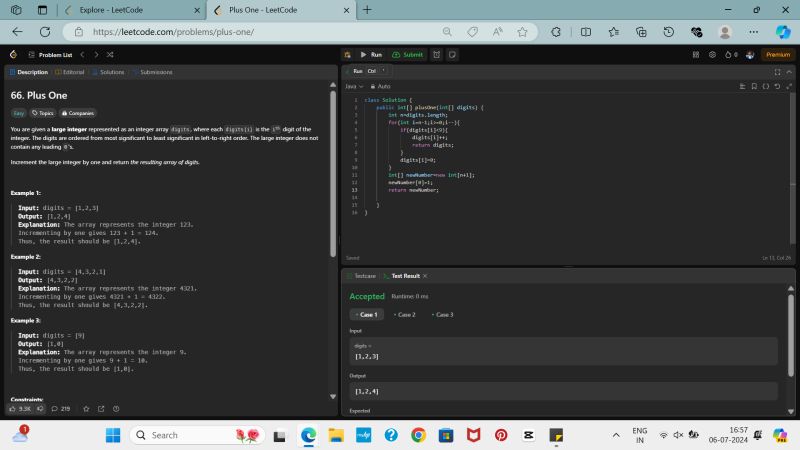
Task: Switch to the Submissions tab
Action: (153, 72)
